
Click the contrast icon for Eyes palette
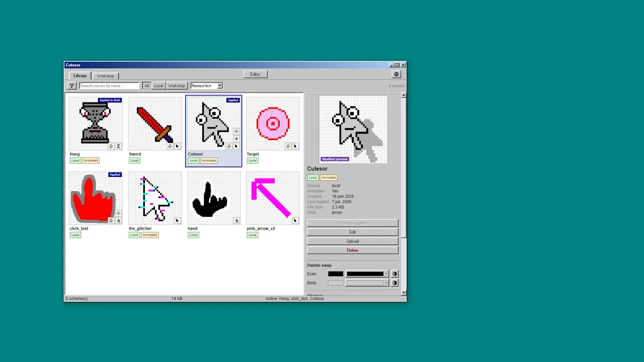(394, 274)
